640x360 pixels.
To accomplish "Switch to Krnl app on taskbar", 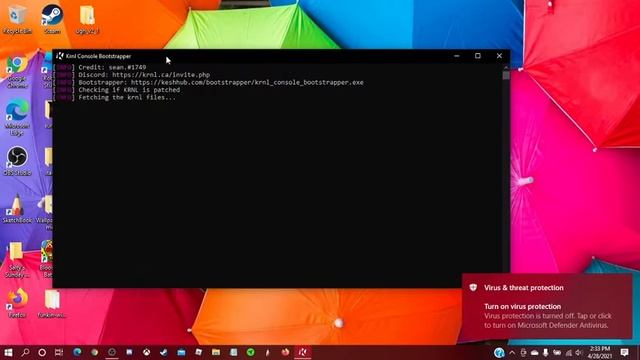I will 302,352.
